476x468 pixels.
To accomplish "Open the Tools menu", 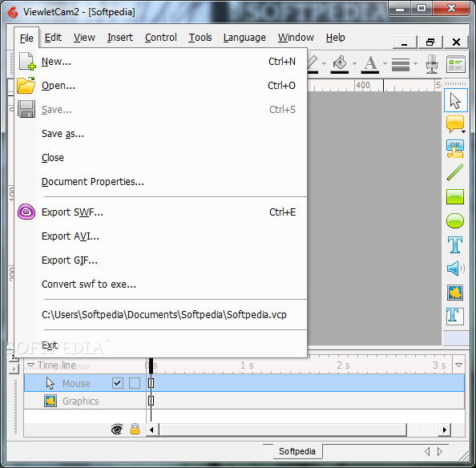I will [200, 38].
